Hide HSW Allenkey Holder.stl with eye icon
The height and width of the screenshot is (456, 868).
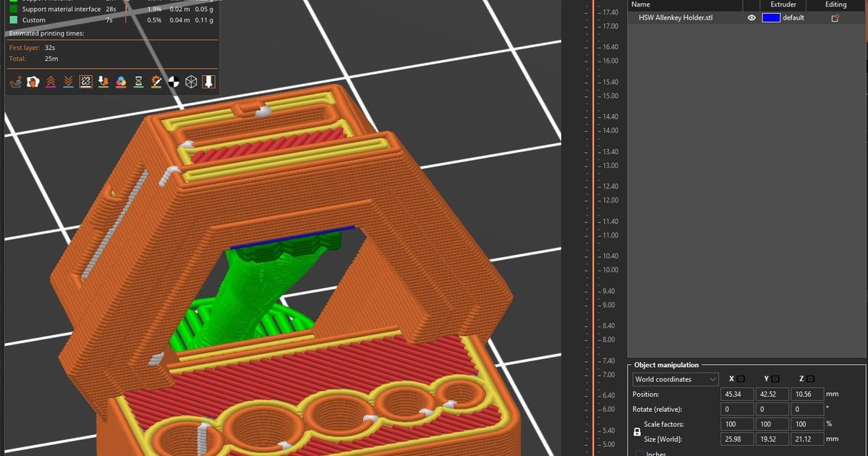[x=752, y=18]
